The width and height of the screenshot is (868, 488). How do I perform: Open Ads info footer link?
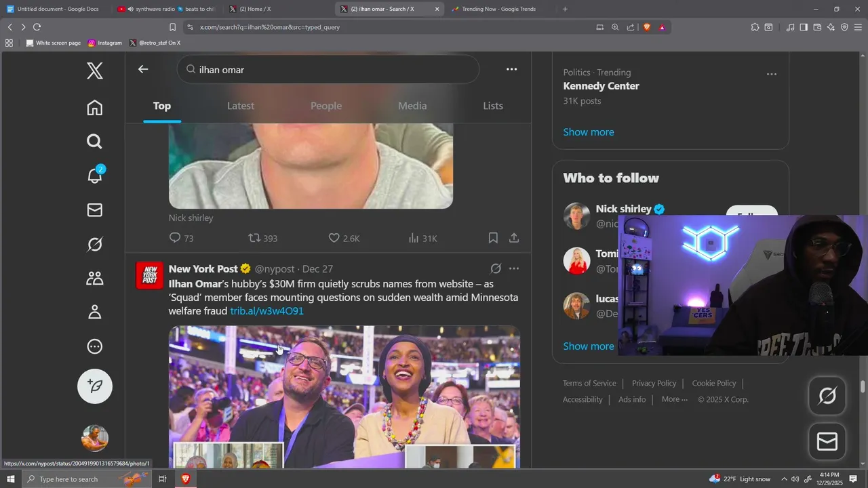tap(632, 400)
